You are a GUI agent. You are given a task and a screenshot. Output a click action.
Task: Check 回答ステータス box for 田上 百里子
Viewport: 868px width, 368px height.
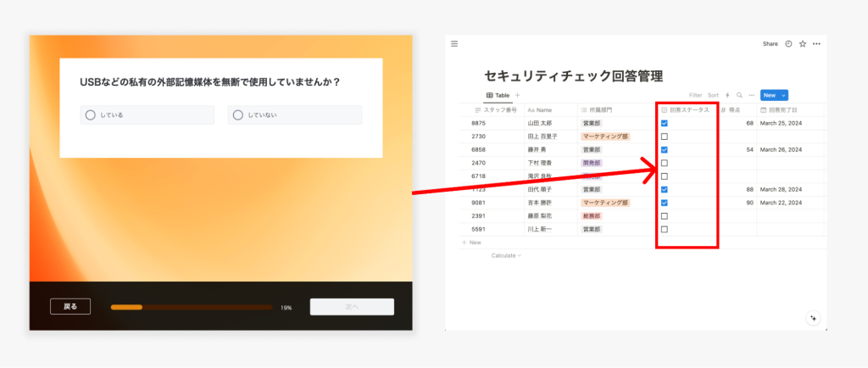tap(665, 137)
